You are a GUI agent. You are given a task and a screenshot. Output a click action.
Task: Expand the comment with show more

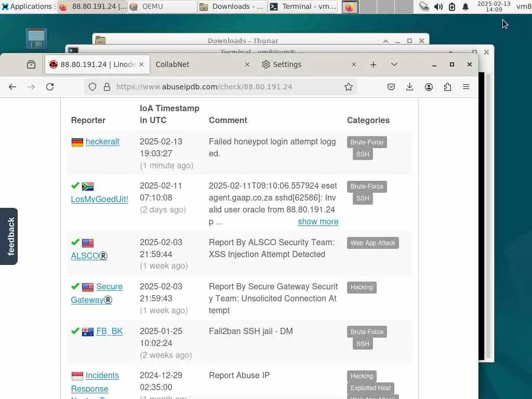[318, 221]
